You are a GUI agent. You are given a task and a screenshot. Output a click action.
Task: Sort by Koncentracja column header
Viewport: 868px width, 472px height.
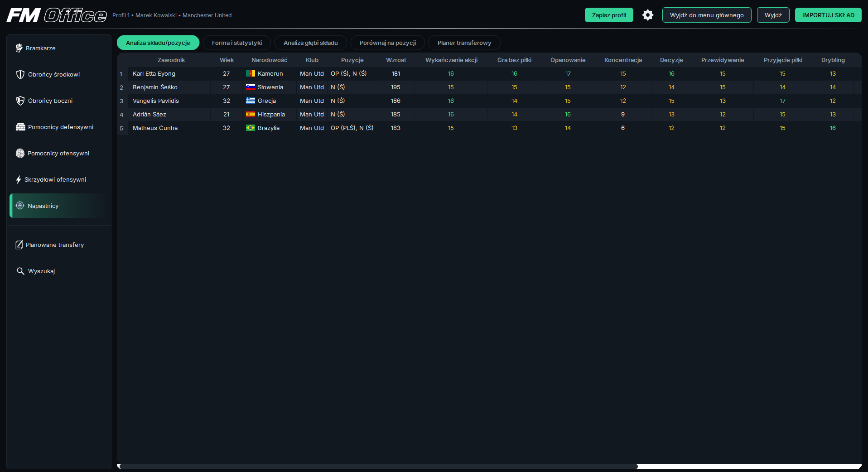[623, 60]
